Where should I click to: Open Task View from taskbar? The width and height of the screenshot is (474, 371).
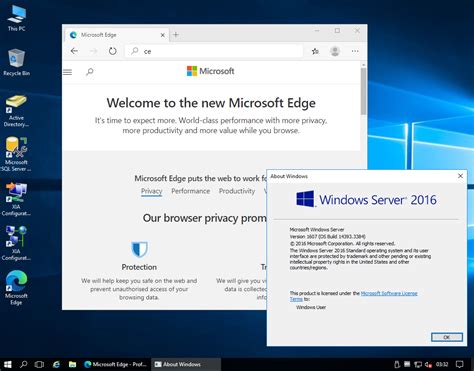pos(39,364)
